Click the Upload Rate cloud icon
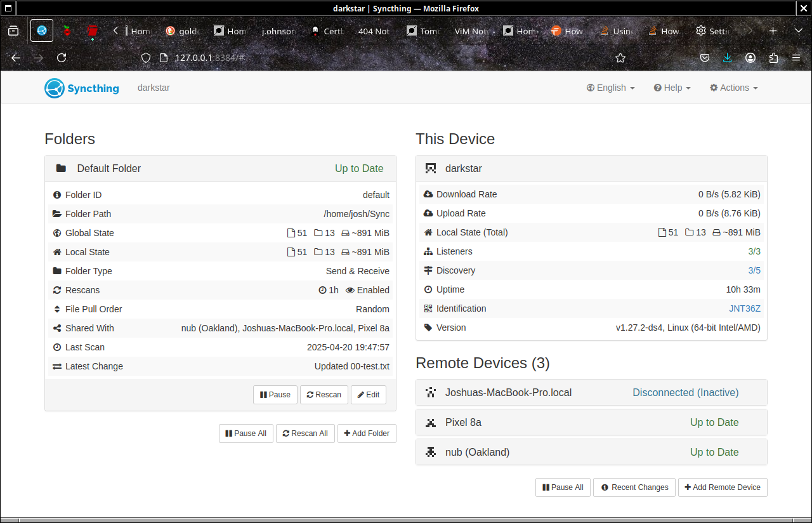This screenshot has width=812, height=523. 428,213
